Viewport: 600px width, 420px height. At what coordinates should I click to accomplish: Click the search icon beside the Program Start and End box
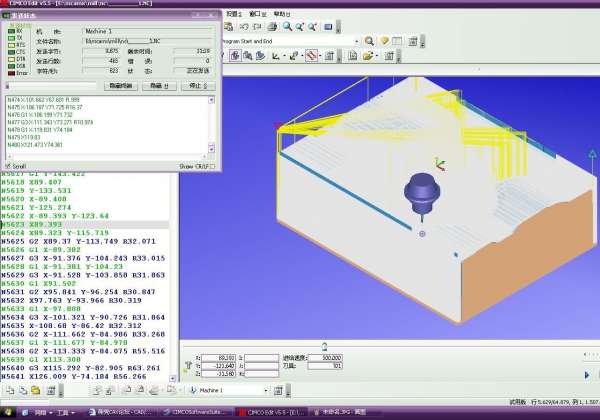click(368, 41)
